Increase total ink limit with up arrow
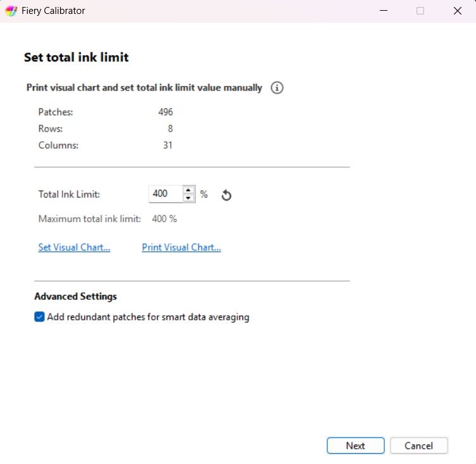Screen dimensions: 476x464 point(188,190)
